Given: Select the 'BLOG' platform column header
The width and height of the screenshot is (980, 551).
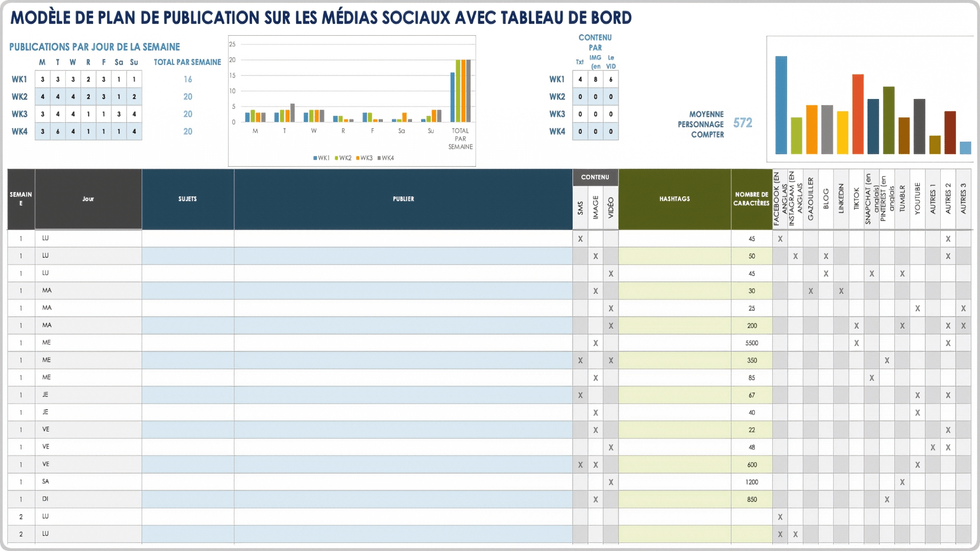Looking at the screenshot, I should 826,199.
